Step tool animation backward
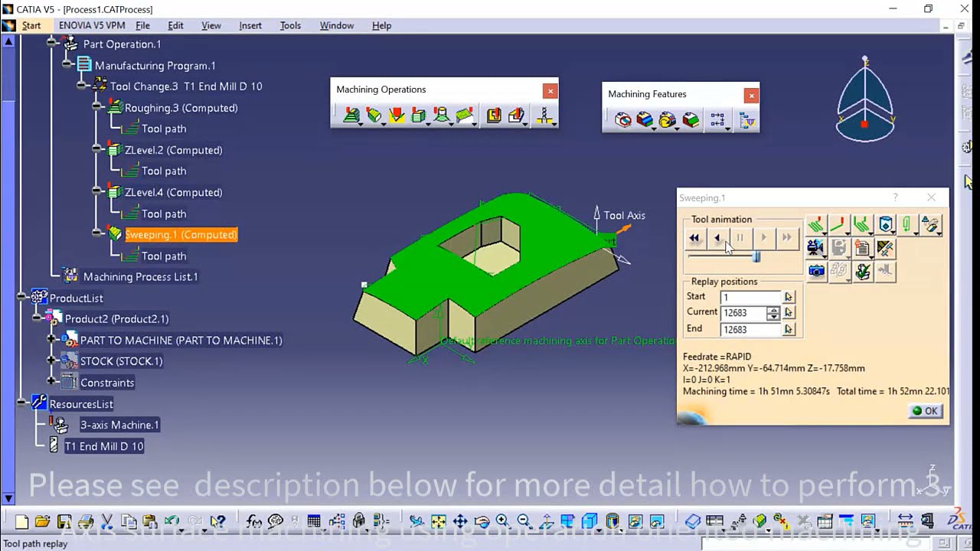This screenshot has width=980, height=551. (x=717, y=238)
